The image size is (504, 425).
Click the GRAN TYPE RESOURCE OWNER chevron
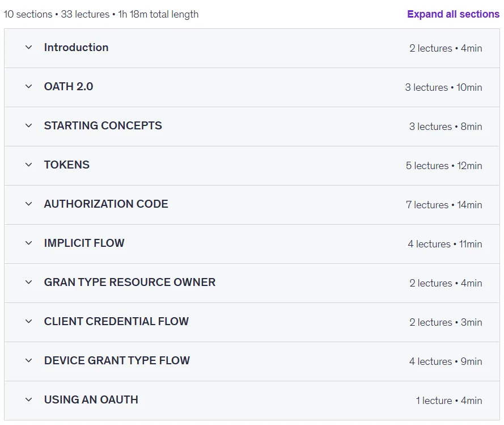click(x=28, y=282)
